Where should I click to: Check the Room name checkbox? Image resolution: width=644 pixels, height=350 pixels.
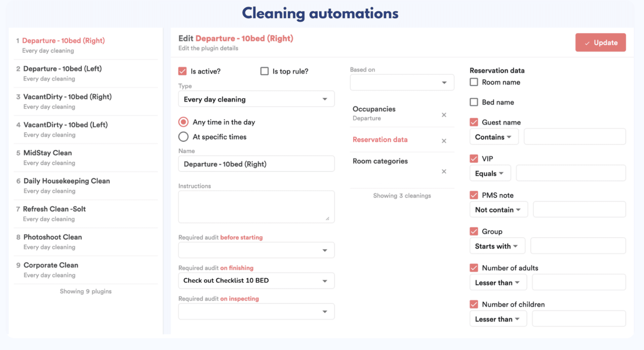(x=474, y=82)
